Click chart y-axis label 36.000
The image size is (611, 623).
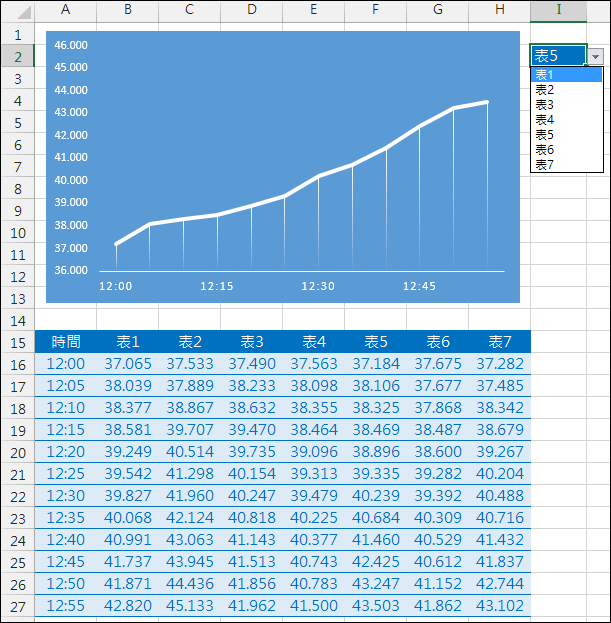pos(71,270)
